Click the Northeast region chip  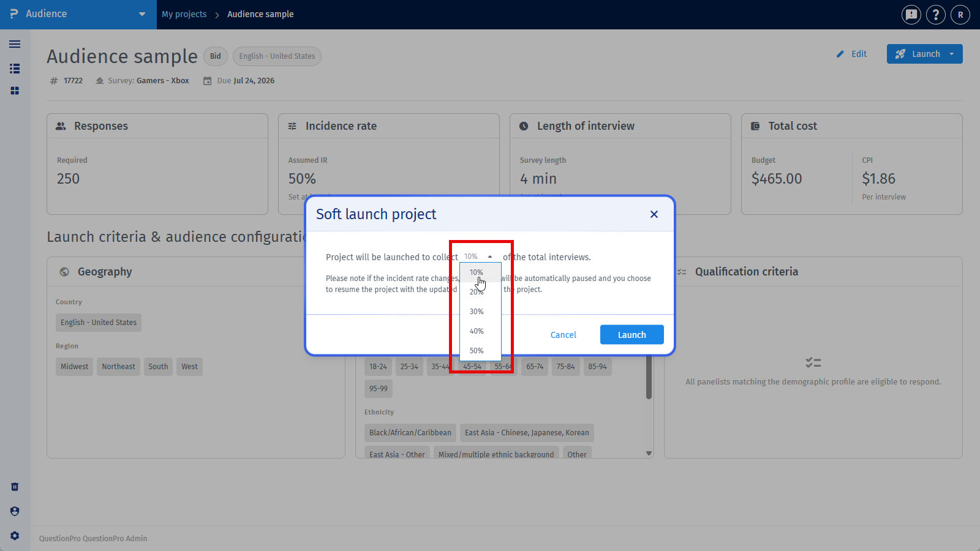click(119, 367)
